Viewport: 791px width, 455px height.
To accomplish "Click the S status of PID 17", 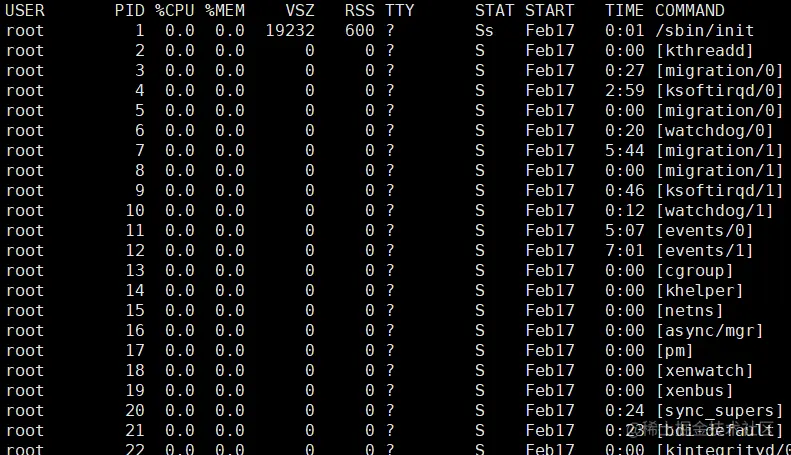I will click(479, 351).
